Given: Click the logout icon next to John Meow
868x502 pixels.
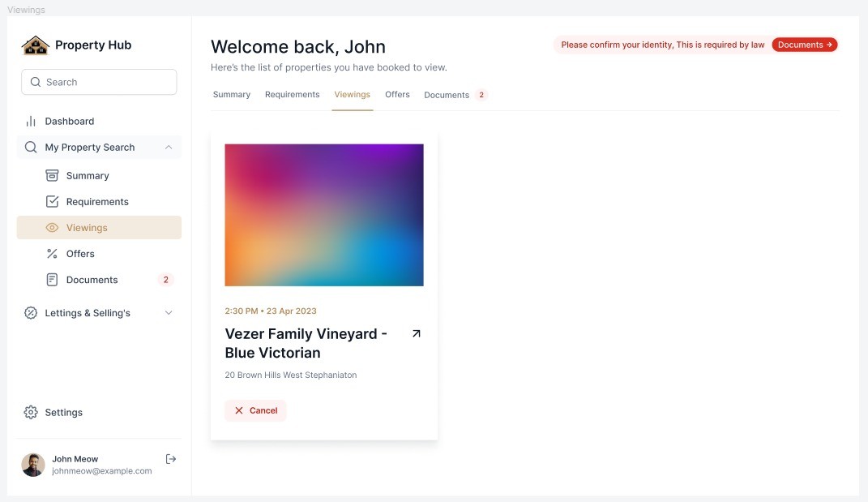Looking at the screenshot, I should (170, 459).
